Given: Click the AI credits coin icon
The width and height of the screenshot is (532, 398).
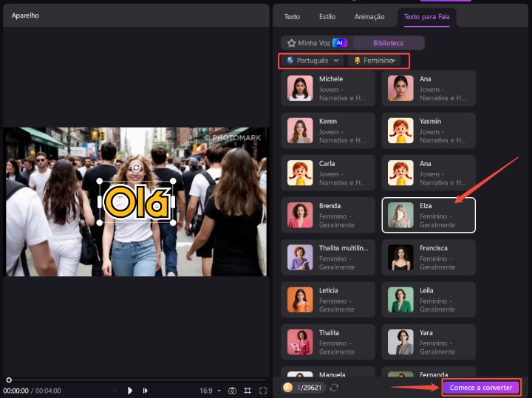Looking at the screenshot, I should pyautogui.click(x=287, y=387).
